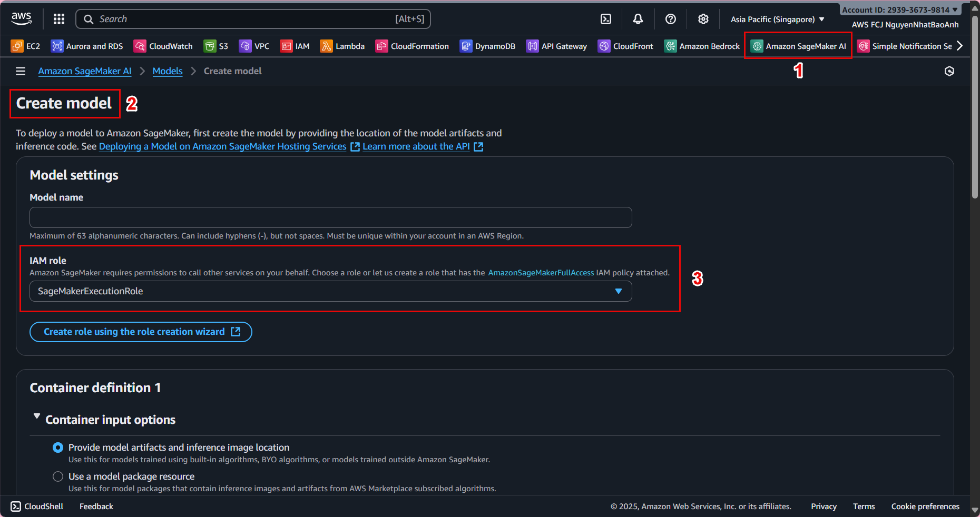Open the Terms footer link
Image resolution: width=980 pixels, height=517 pixels.
tap(864, 506)
